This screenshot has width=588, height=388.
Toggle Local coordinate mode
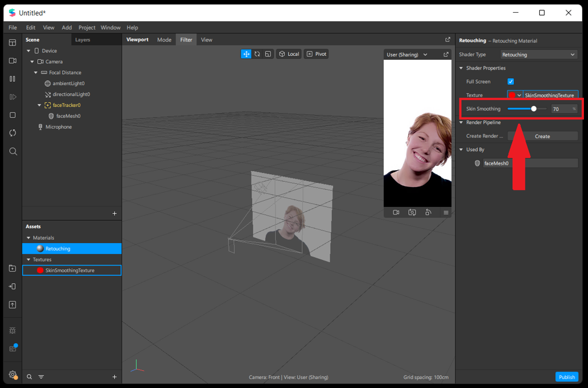point(289,54)
